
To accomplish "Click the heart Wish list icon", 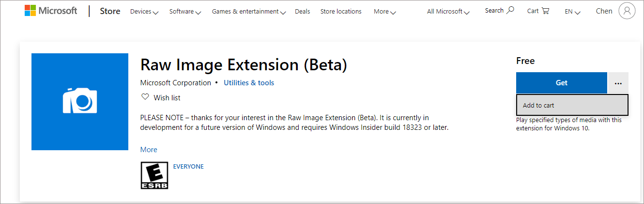I will click(145, 97).
